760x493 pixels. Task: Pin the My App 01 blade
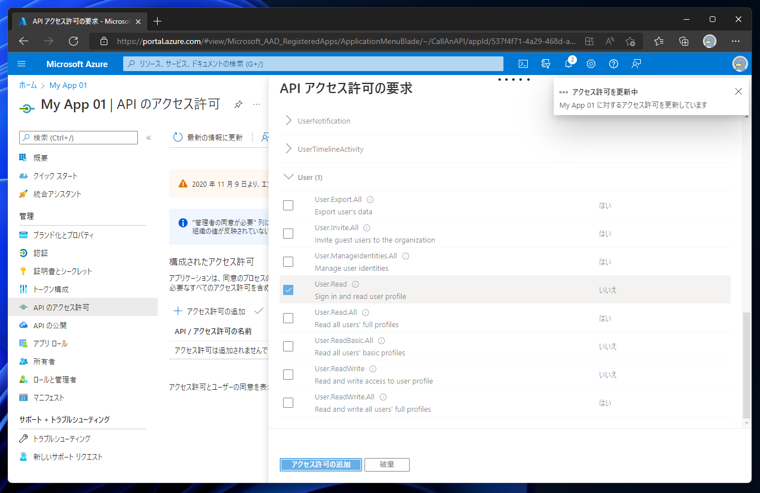(238, 104)
